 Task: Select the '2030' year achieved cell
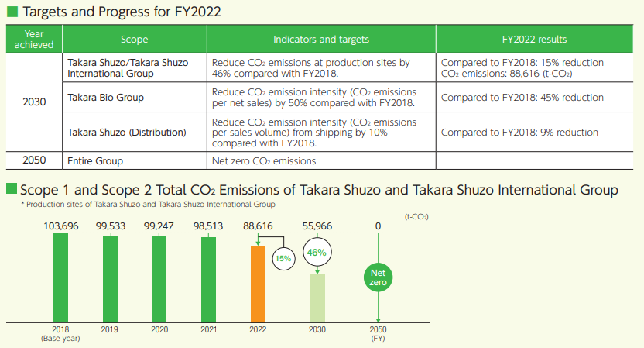(x=34, y=102)
